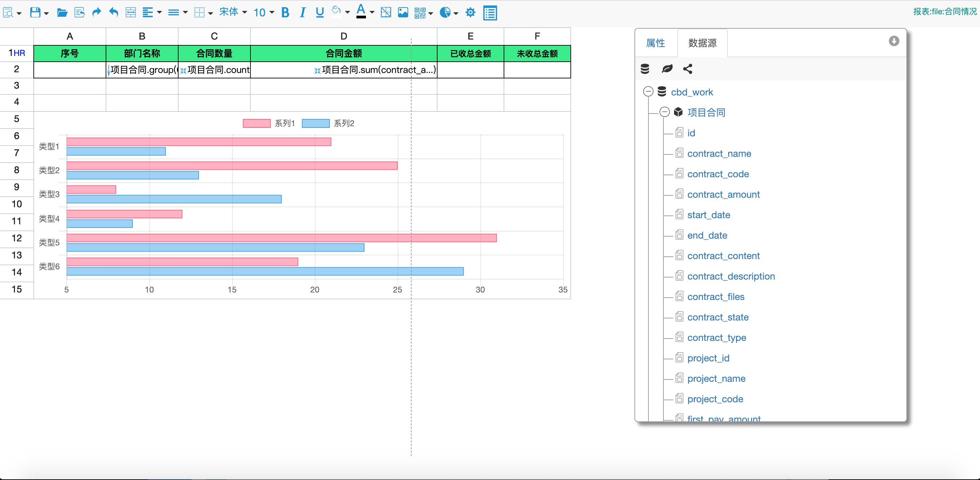Screen dimensions: 980x480
Task: Click the add database connection icon
Action: pos(645,69)
